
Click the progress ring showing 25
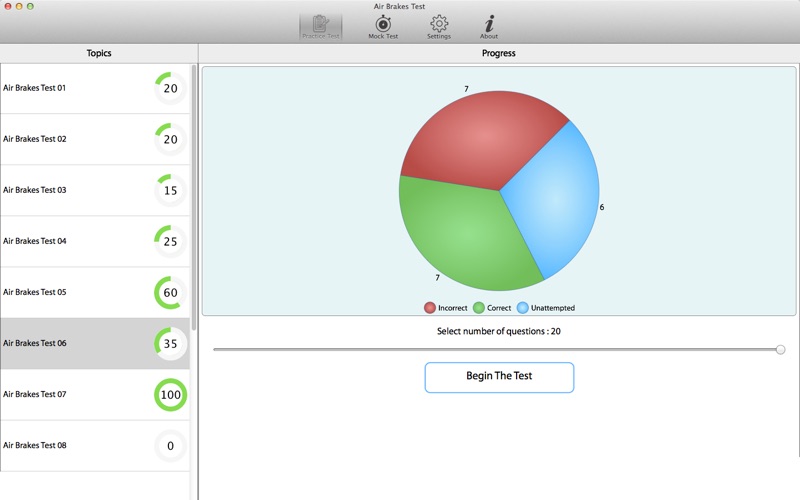coord(170,241)
